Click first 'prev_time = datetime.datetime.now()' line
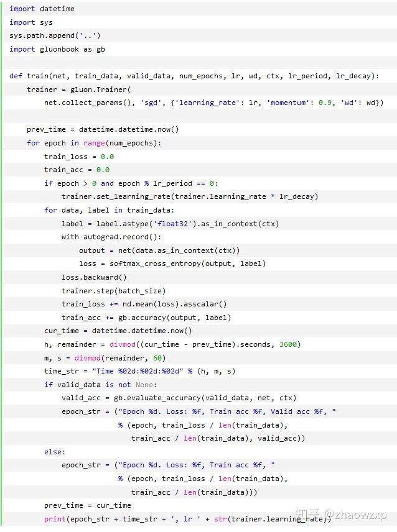Viewport: 397px width, 532px height. pyautogui.click(x=103, y=130)
